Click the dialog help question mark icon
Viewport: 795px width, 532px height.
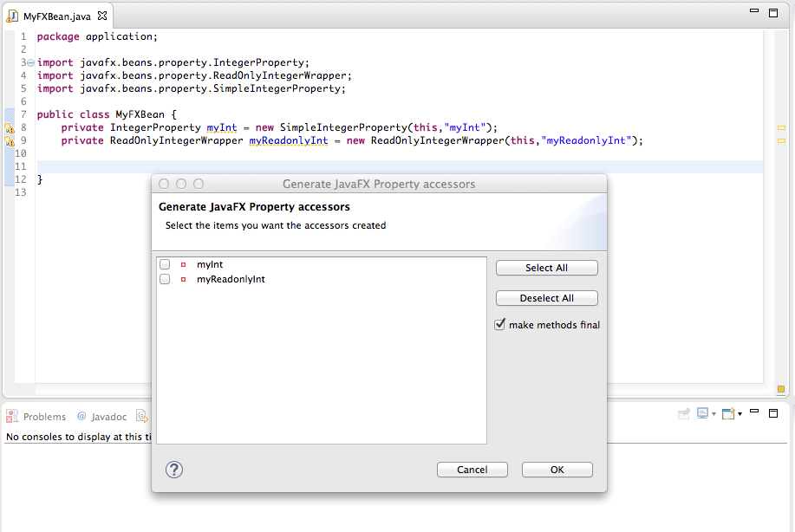(174, 470)
